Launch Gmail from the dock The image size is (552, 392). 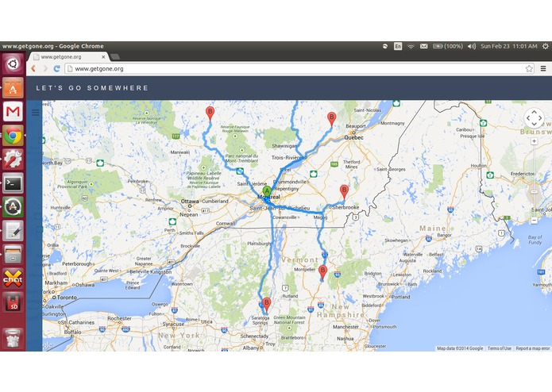point(13,111)
